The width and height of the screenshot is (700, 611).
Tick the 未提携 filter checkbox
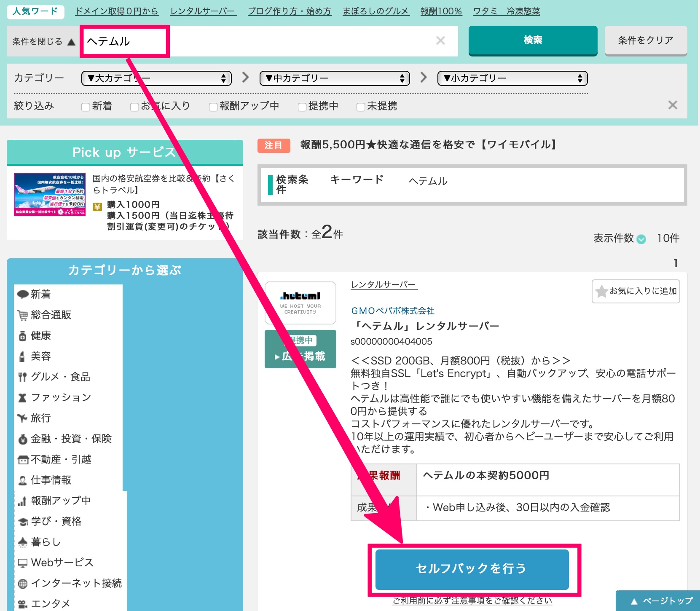pyautogui.click(x=361, y=107)
